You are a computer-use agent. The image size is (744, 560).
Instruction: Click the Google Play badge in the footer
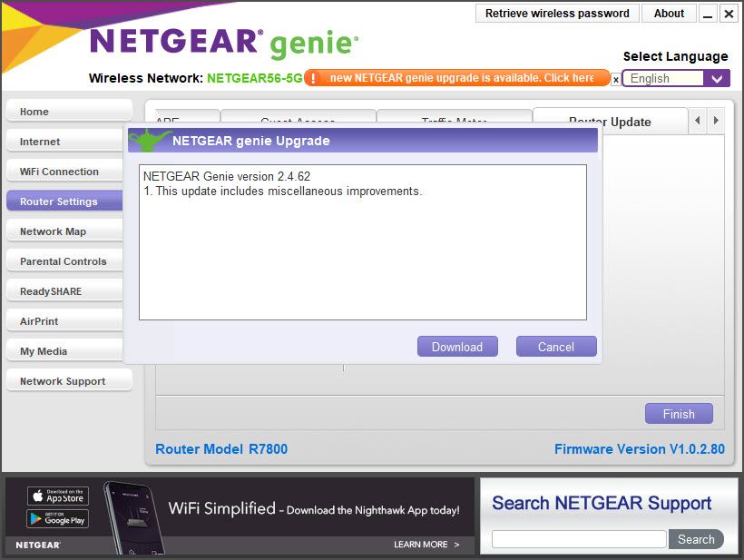pyautogui.click(x=58, y=521)
